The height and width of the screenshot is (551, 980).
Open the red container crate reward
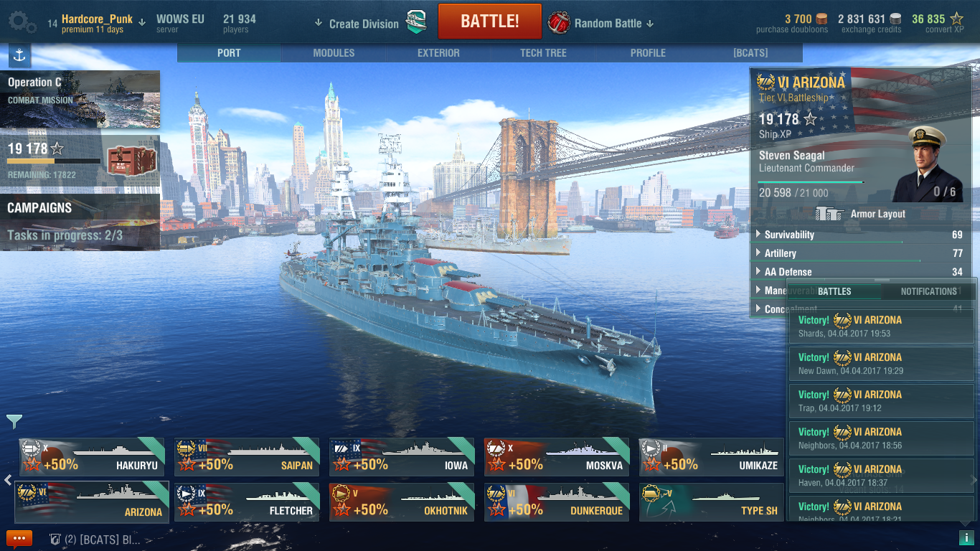pyautogui.click(x=131, y=159)
